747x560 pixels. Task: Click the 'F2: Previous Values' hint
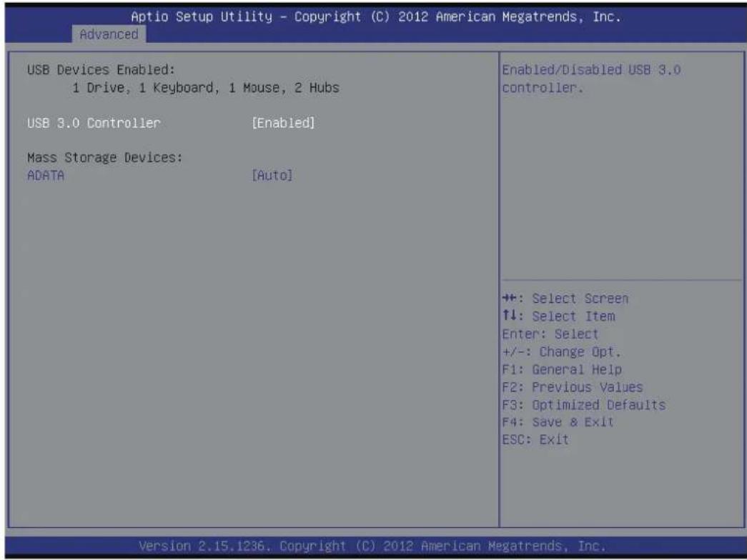click(x=573, y=387)
